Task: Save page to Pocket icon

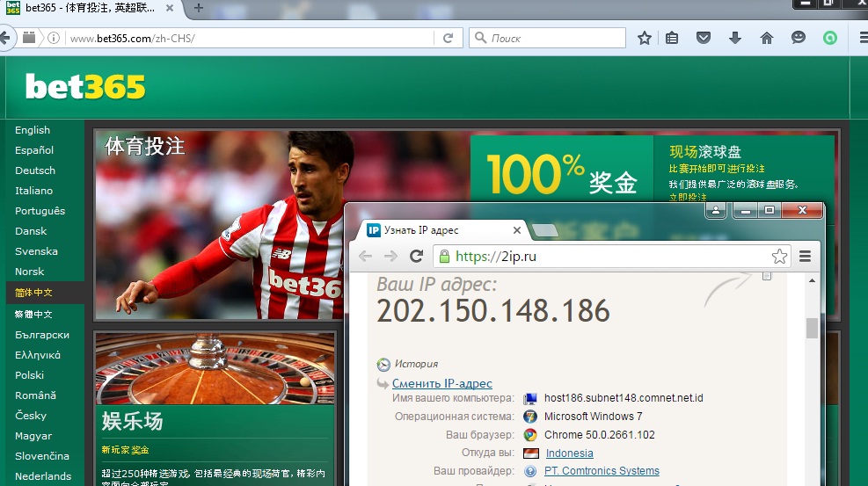Action: (703, 38)
